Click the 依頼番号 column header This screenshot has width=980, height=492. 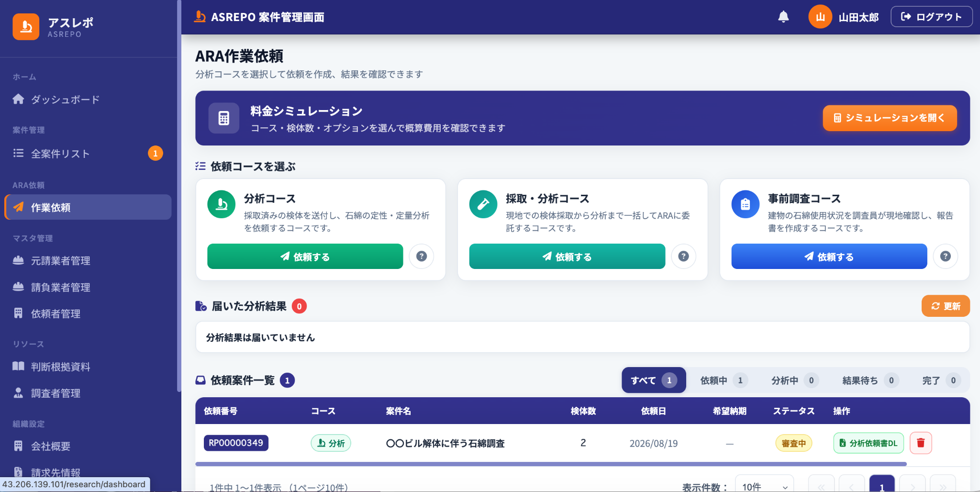click(221, 411)
